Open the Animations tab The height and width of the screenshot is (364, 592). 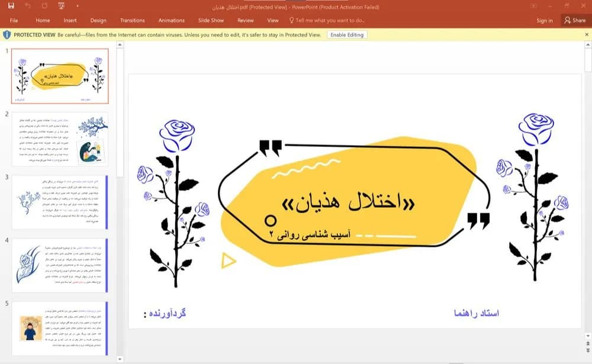tap(172, 20)
